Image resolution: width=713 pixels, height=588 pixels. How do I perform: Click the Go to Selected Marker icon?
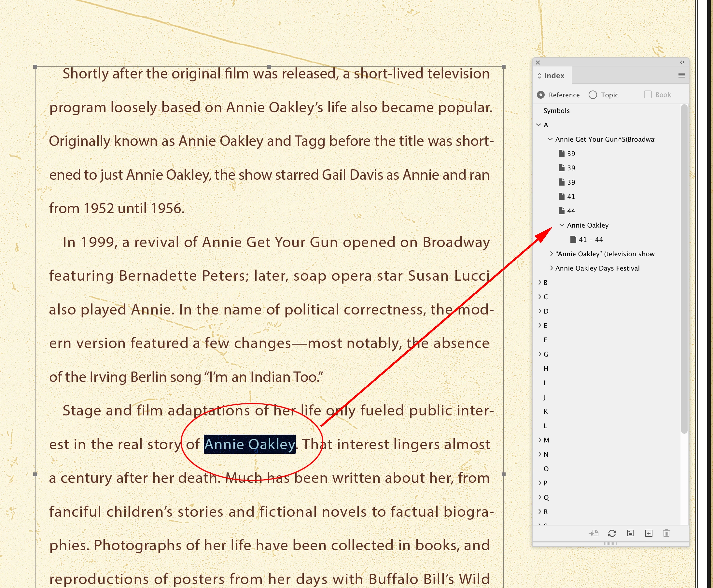(x=593, y=533)
